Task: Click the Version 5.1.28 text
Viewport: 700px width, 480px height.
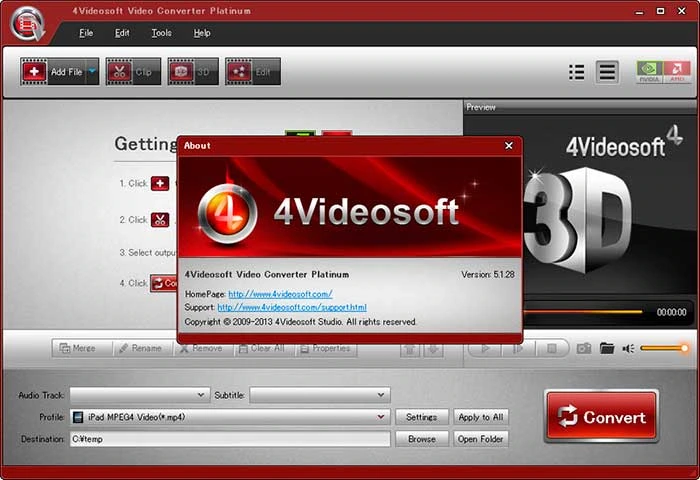Action: 488,275
